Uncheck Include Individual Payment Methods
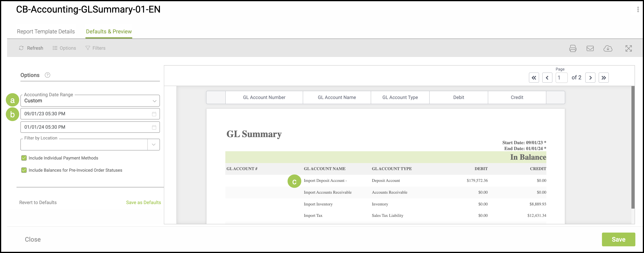 click(x=24, y=158)
